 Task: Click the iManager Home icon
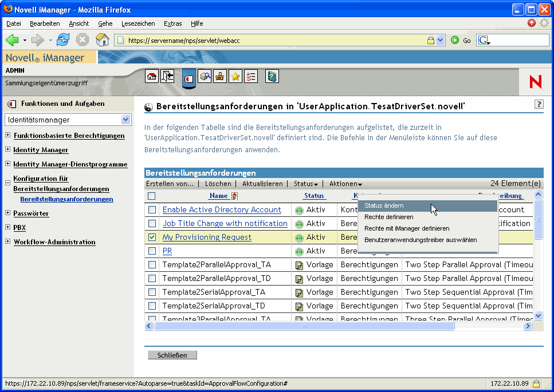(x=152, y=76)
